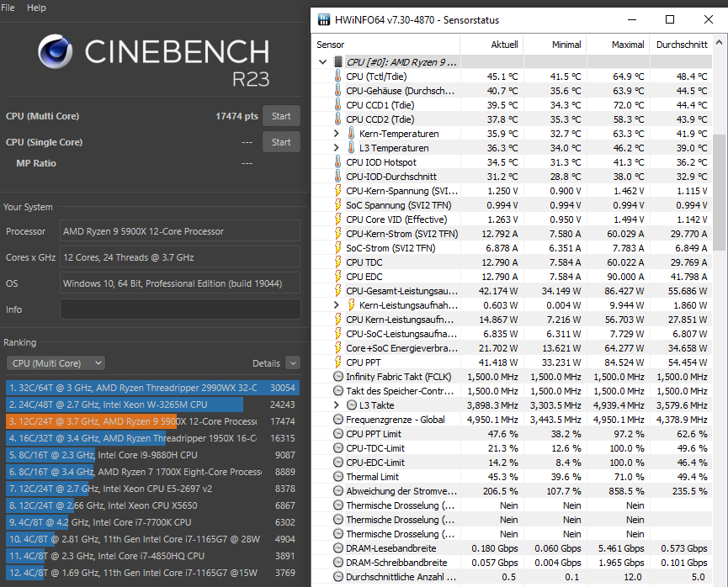Maximize the HWiNFO64 Sensorstatus window

[x=669, y=19]
